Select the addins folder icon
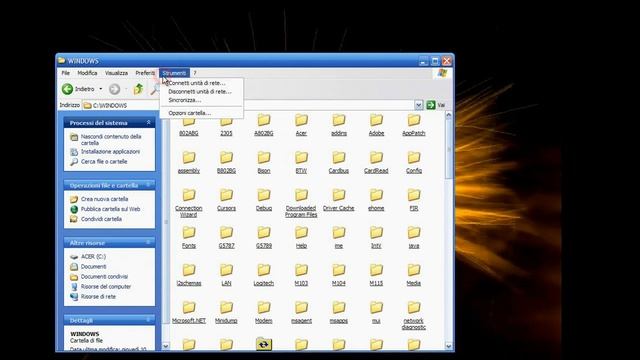Image resolution: width=640 pixels, height=360 pixels. 339,120
